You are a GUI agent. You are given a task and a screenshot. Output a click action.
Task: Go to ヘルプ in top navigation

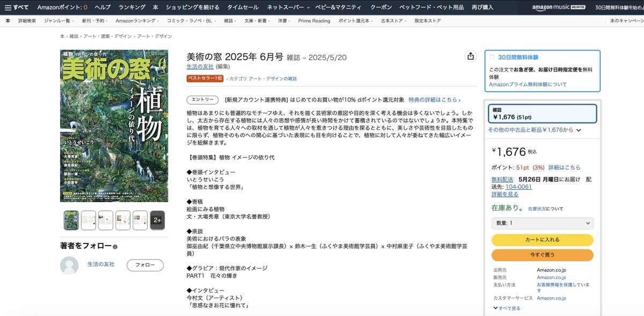coord(103,8)
